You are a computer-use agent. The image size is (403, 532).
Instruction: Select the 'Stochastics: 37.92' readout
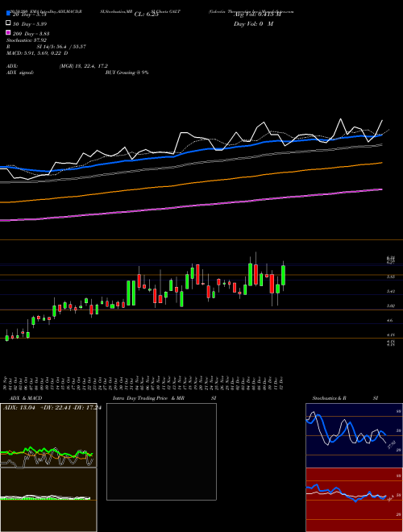coord(27,40)
